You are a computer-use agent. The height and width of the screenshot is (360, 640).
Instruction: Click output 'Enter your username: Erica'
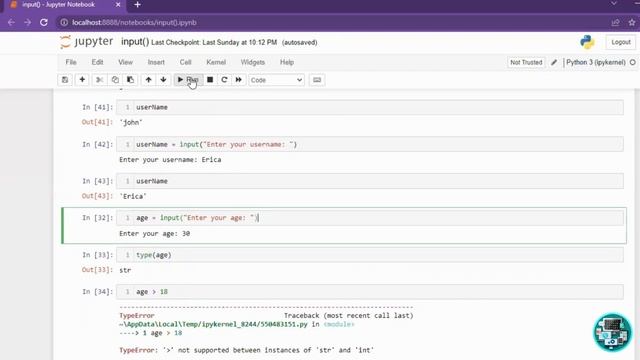(170, 160)
